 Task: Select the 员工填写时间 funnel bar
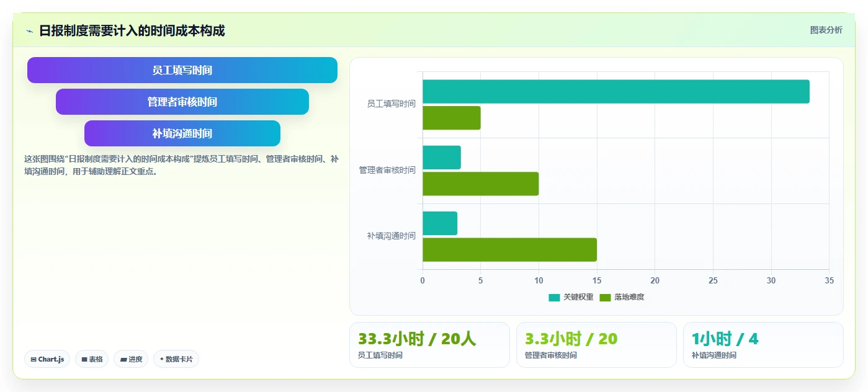(x=182, y=70)
